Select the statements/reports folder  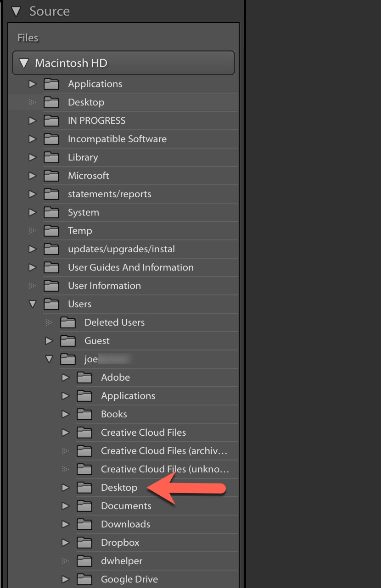pos(110,194)
